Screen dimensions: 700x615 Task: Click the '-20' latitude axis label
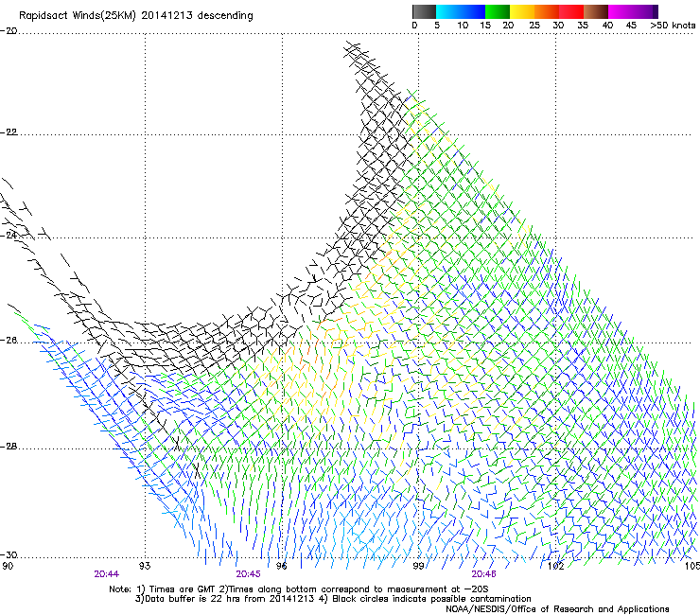click(9, 31)
